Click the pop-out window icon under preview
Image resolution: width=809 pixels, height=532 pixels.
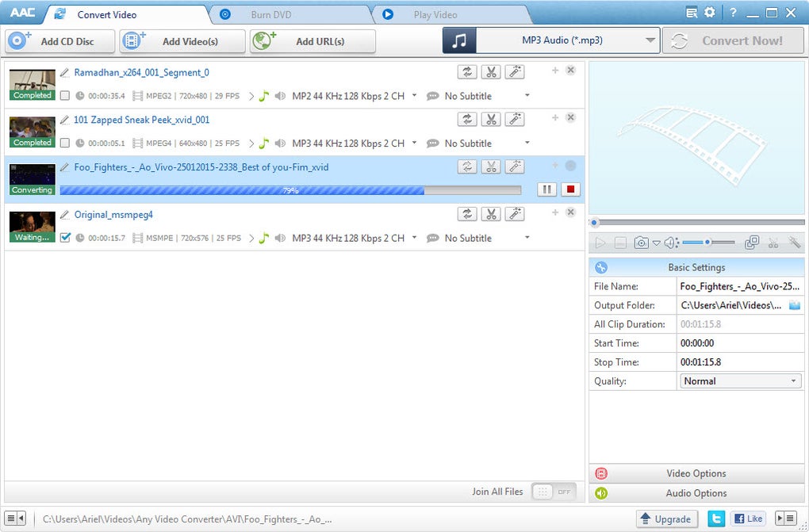coord(752,243)
